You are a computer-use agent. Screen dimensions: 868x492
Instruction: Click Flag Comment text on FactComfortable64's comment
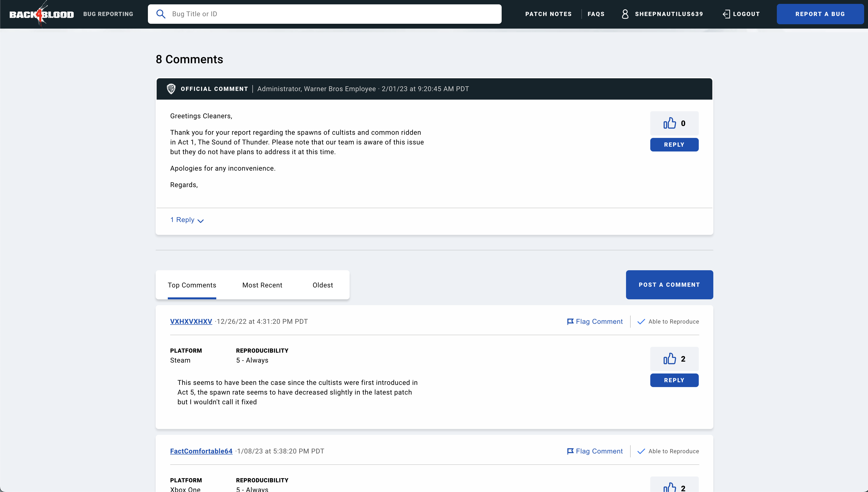tap(599, 451)
